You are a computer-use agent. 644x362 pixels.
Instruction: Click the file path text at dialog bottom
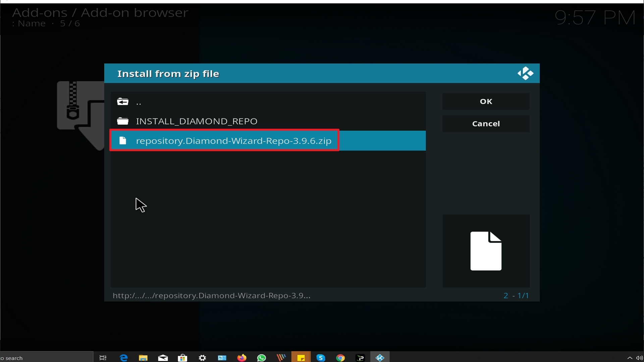[211, 296]
